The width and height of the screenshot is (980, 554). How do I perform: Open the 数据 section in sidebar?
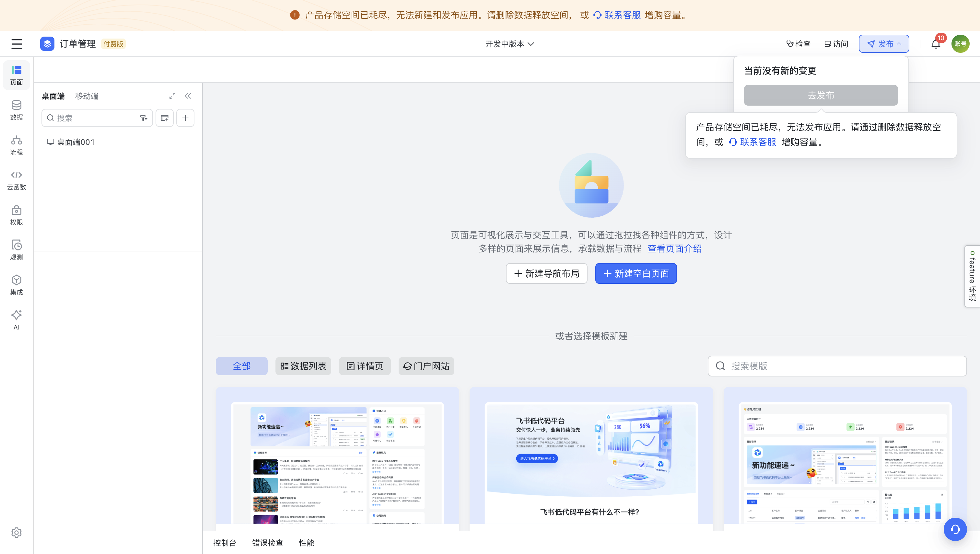[16, 110]
